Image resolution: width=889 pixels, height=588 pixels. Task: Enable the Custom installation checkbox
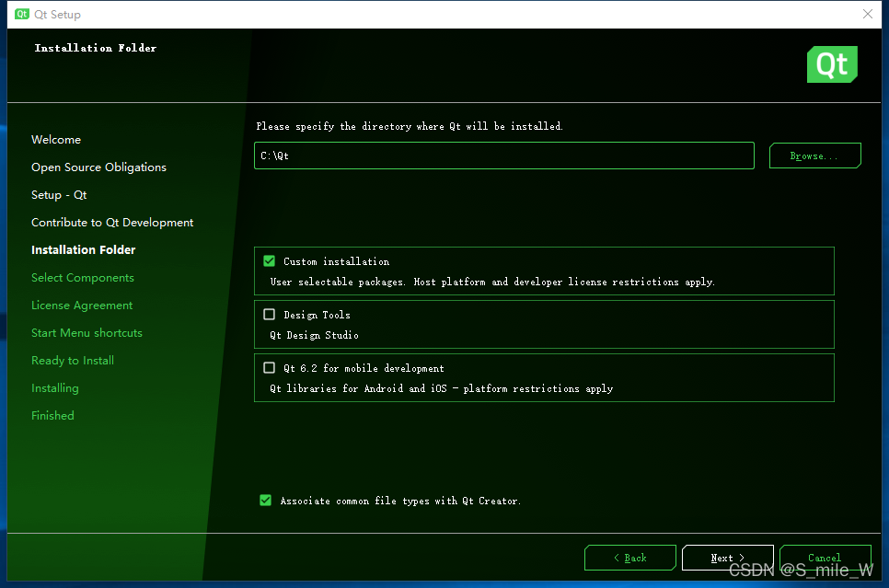pos(270,260)
